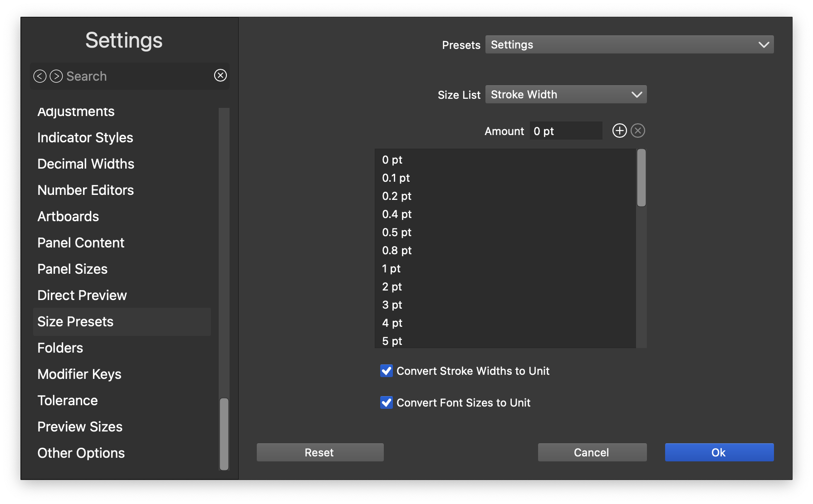Uncheck Convert Stroke Widths to Unit

click(x=387, y=371)
